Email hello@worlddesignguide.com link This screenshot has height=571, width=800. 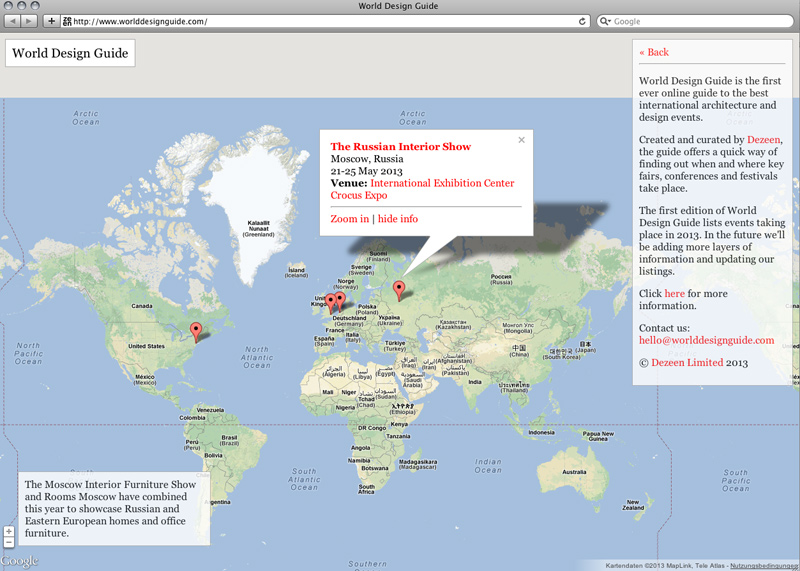tap(706, 340)
